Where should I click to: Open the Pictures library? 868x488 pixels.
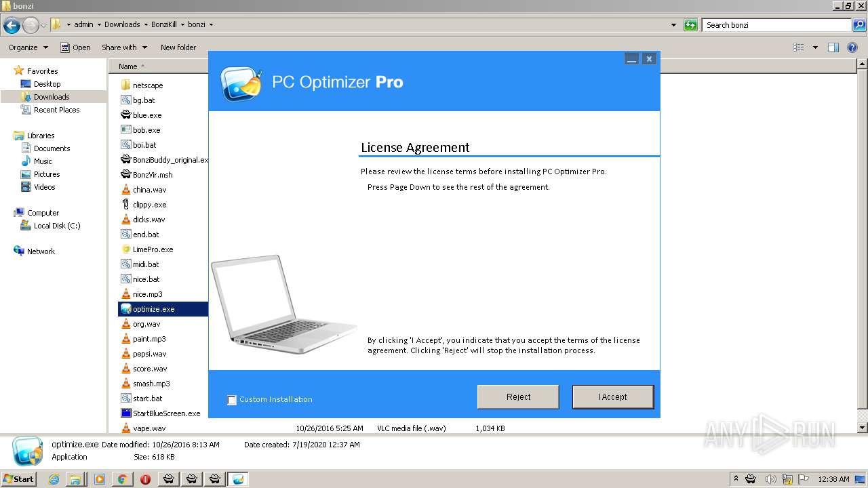(x=47, y=174)
